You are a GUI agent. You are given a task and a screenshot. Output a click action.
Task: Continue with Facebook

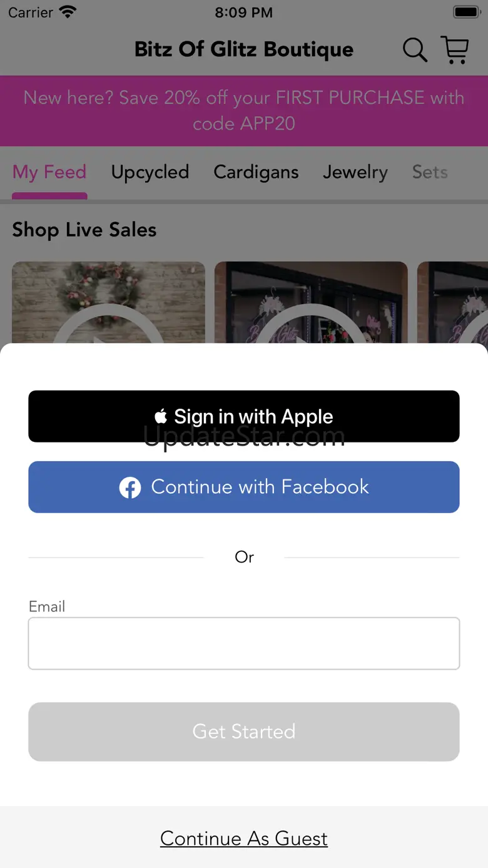244,487
